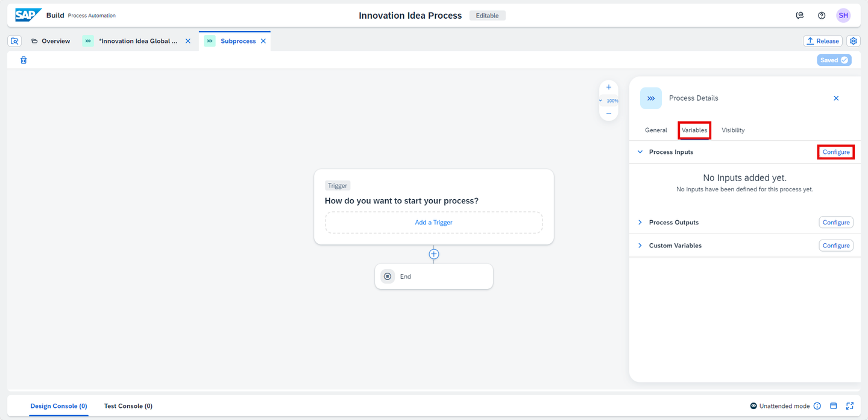Configure the Custom Variables

click(x=836, y=246)
